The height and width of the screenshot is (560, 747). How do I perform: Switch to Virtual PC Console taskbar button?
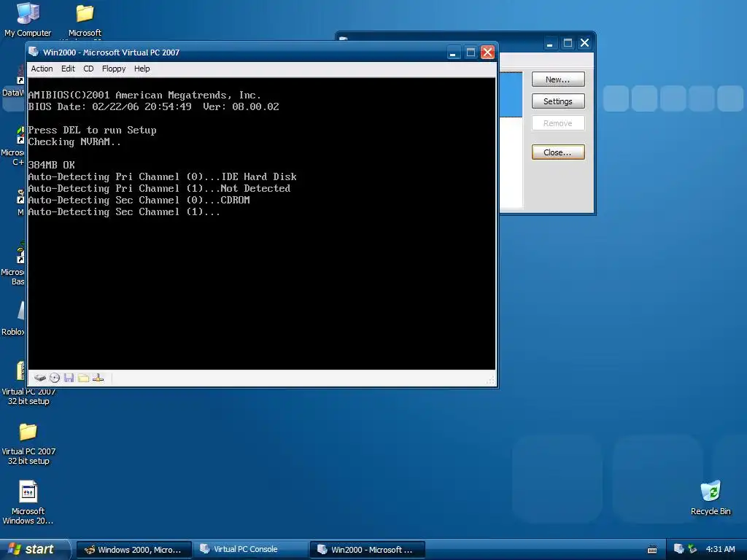251,550
